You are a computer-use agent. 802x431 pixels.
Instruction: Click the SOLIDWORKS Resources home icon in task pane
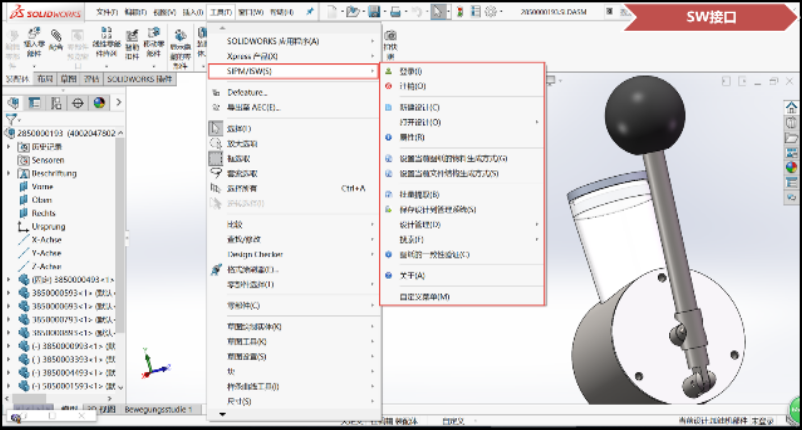pos(791,107)
